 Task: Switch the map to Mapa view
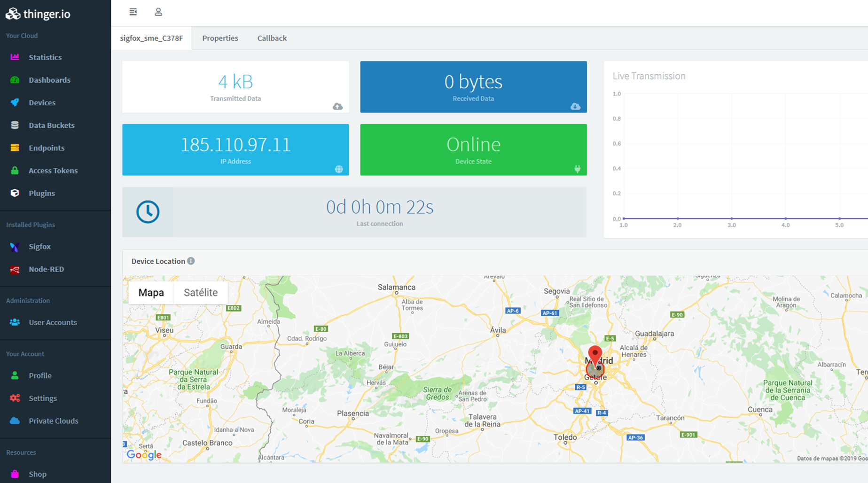[151, 292]
